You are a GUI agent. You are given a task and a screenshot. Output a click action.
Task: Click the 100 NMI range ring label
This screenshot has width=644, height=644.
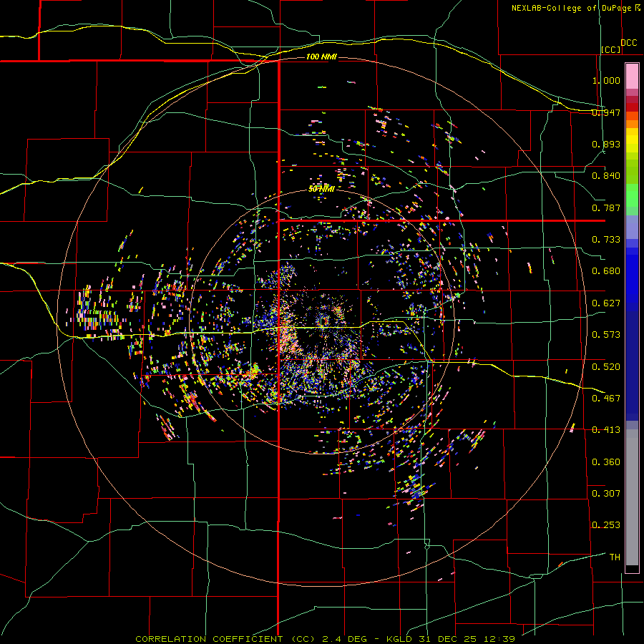pyautogui.click(x=321, y=57)
